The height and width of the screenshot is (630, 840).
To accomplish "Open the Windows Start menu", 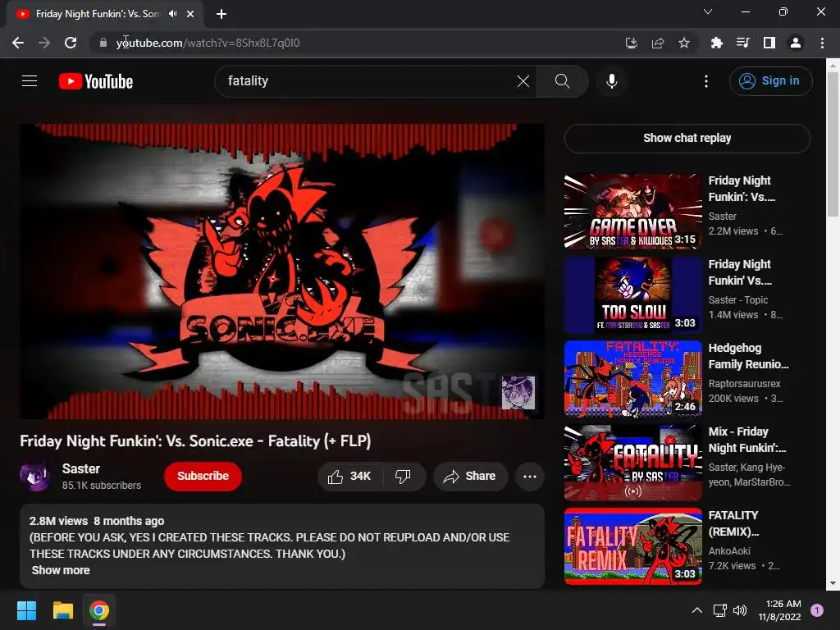I will pyautogui.click(x=26, y=610).
